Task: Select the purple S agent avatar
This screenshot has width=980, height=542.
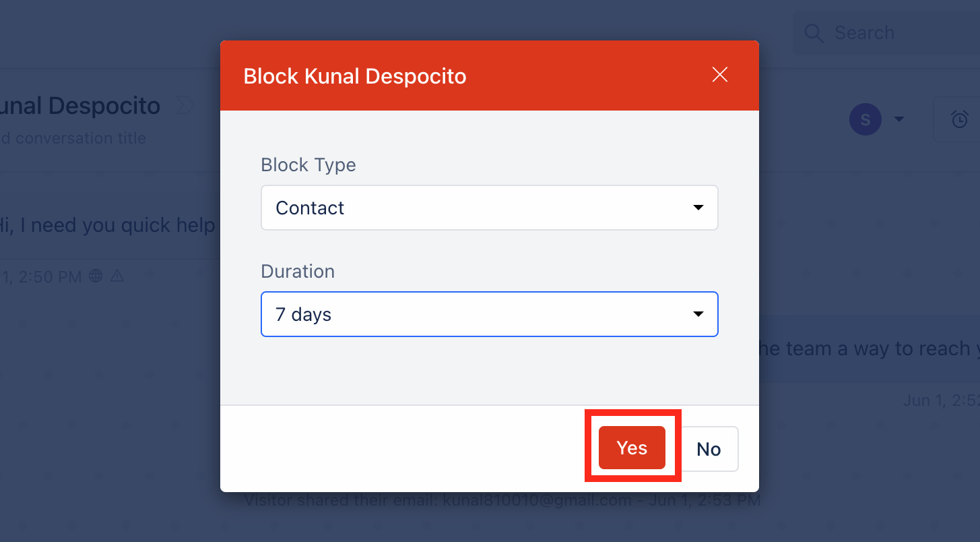Action: (x=865, y=120)
